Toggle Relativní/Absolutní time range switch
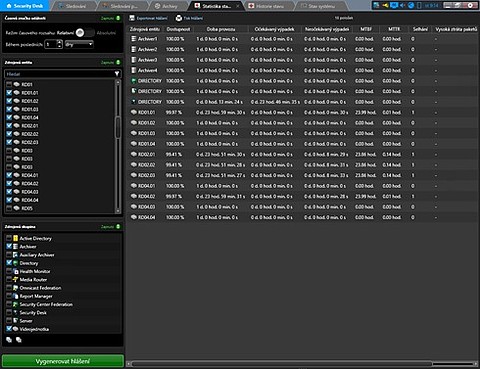 [85, 32]
